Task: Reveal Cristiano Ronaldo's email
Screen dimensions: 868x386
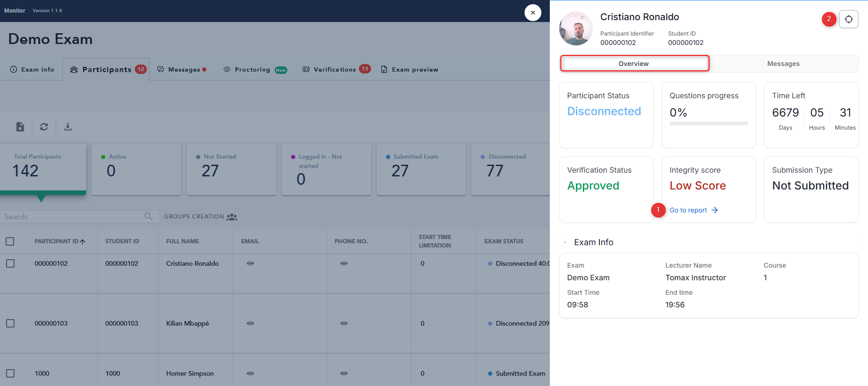Action: click(250, 263)
